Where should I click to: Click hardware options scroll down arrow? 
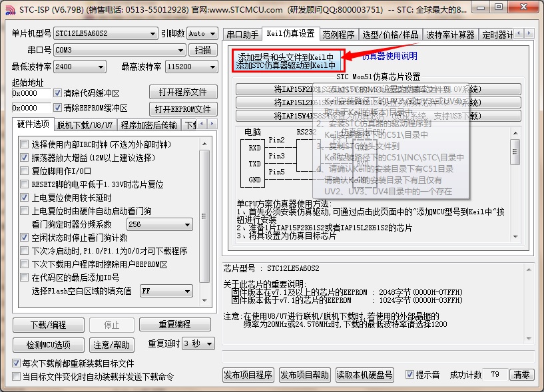(x=204, y=300)
